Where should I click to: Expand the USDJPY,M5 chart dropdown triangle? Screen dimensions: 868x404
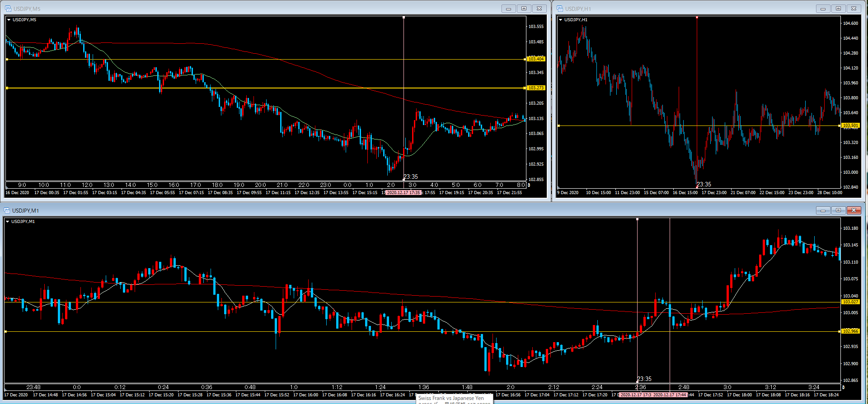pos(9,20)
